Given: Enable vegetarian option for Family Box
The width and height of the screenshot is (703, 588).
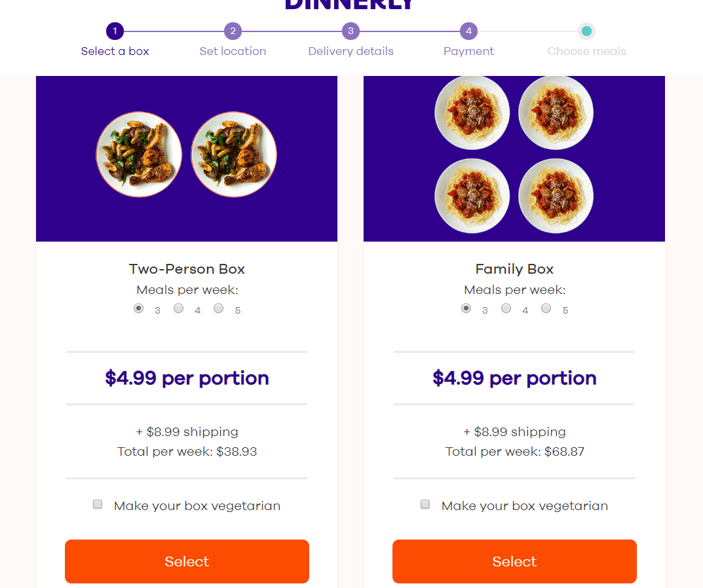Looking at the screenshot, I should (425, 504).
